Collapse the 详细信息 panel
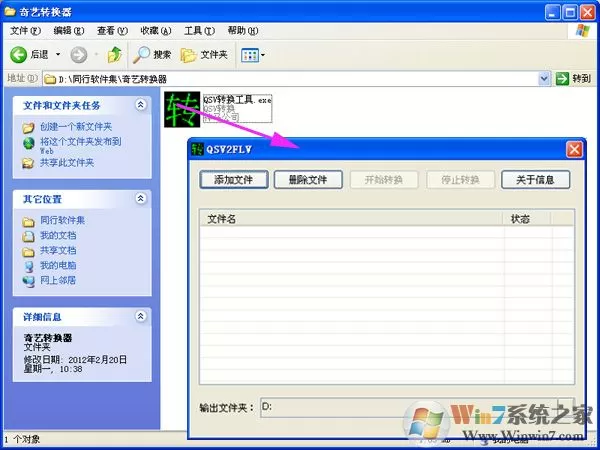600x450 pixels. tap(141, 316)
